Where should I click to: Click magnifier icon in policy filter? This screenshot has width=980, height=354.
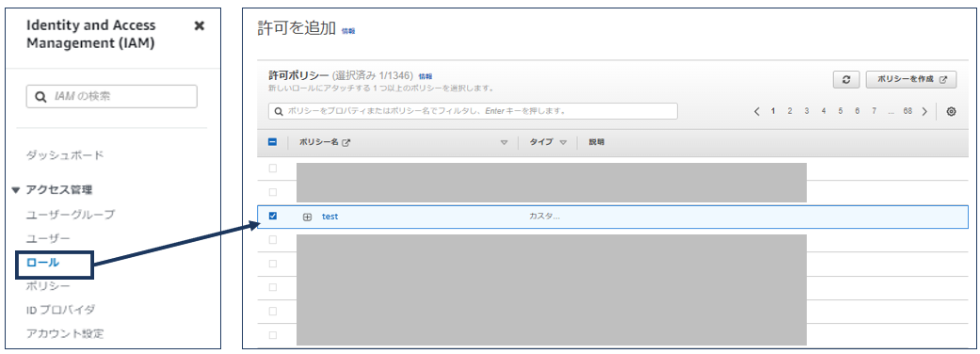279,111
